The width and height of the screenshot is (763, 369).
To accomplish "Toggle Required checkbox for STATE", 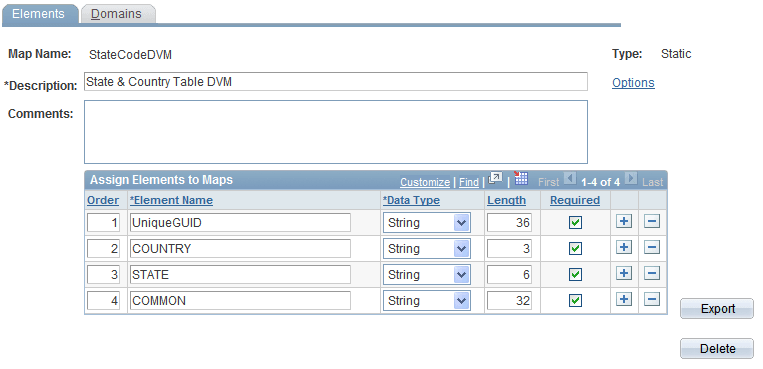I will [x=575, y=275].
